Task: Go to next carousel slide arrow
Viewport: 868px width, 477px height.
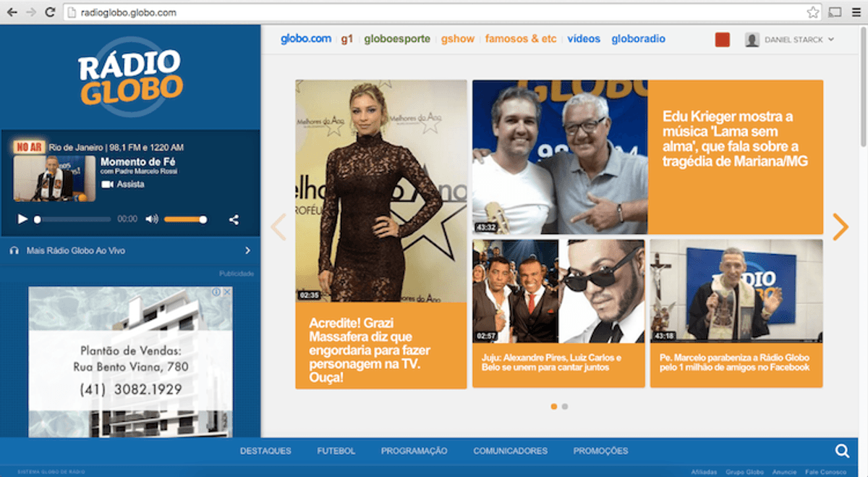Action: (840, 227)
